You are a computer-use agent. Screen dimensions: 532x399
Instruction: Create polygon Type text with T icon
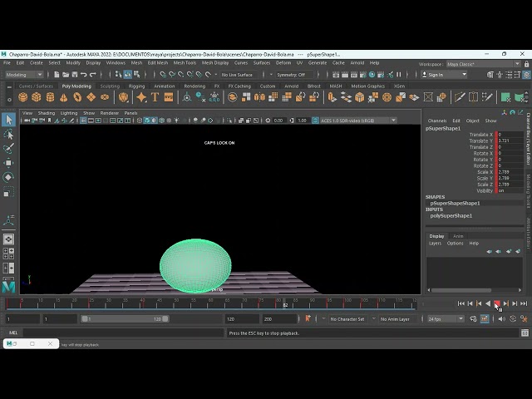tap(155, 97)
